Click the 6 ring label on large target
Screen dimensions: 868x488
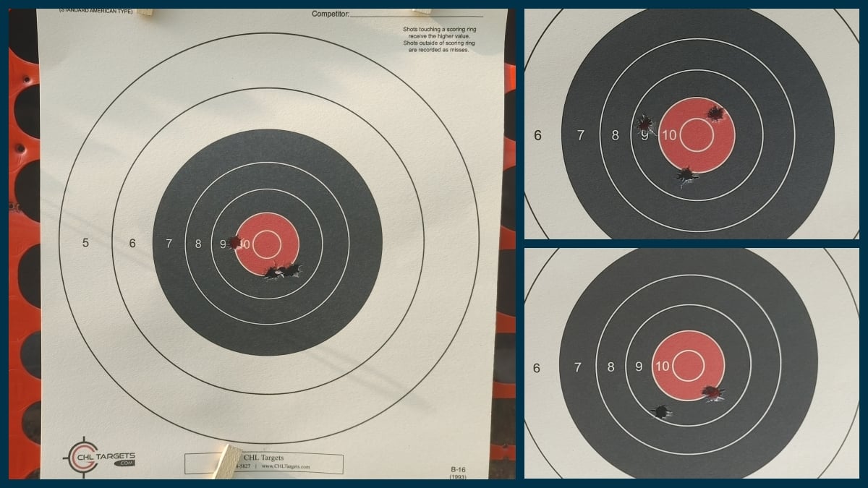coord(132,243)
